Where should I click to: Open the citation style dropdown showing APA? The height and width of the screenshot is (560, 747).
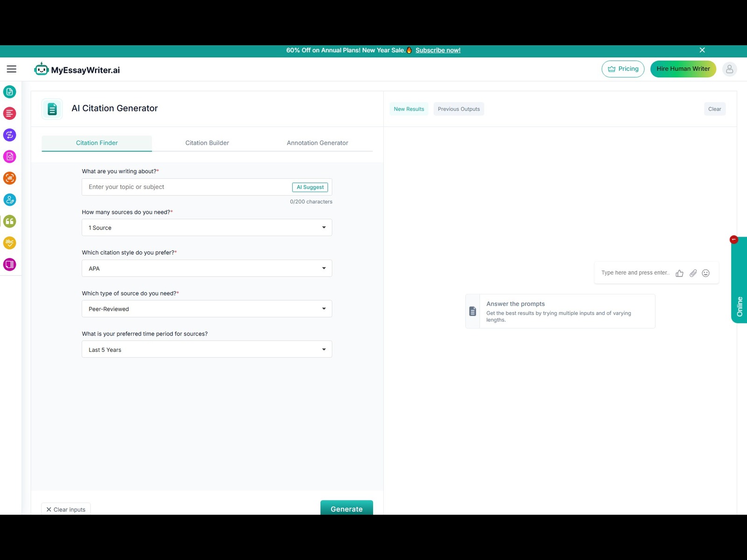click(207, 268)
